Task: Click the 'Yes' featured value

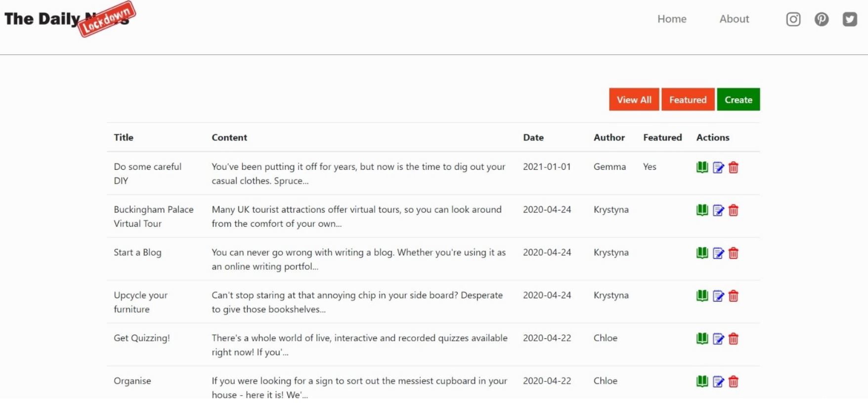Action: 650,166
